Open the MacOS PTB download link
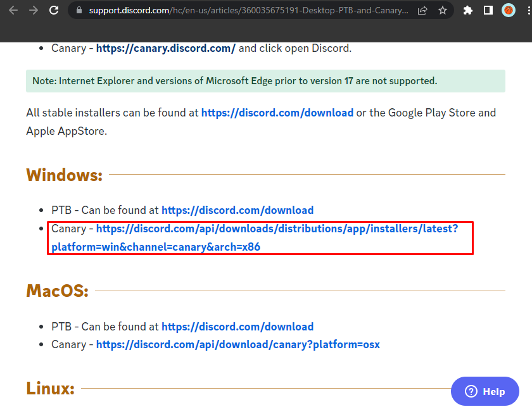The width and height of the screenshot is (532, 414). [x=237, y=327]
